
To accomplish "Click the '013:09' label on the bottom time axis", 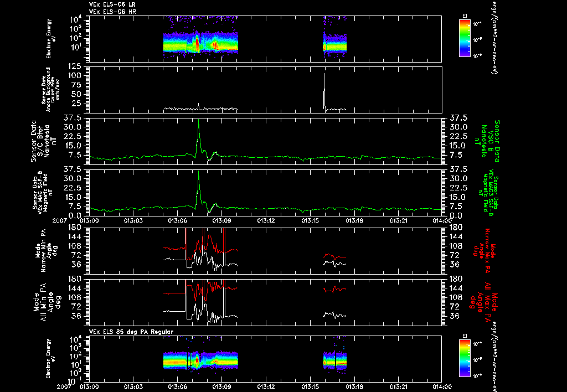I will click(x=221, y=386).
